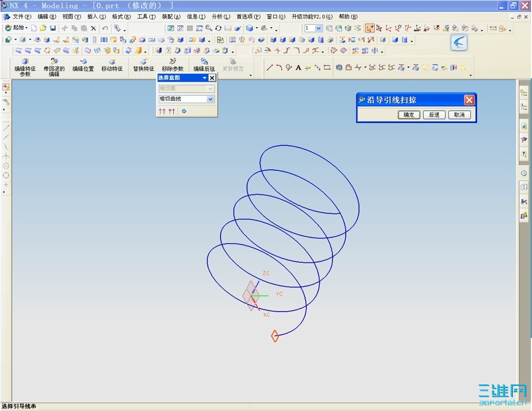Select the circle tool in the left vertical toolbar
The width and height of the screenshot is (532, 411).
(x=6, y=175)
